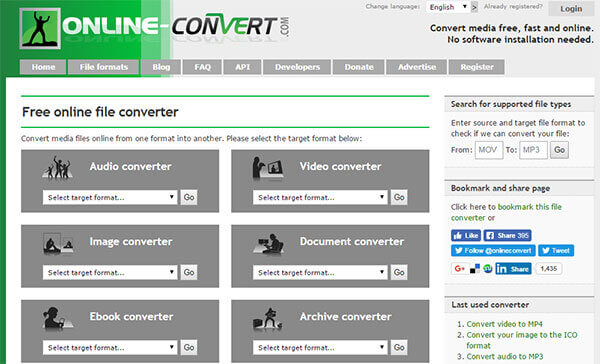The height and width of the screenshot is (364, 600).
Task: Click the Ebook converter reader icon
Action: point(57,318)
